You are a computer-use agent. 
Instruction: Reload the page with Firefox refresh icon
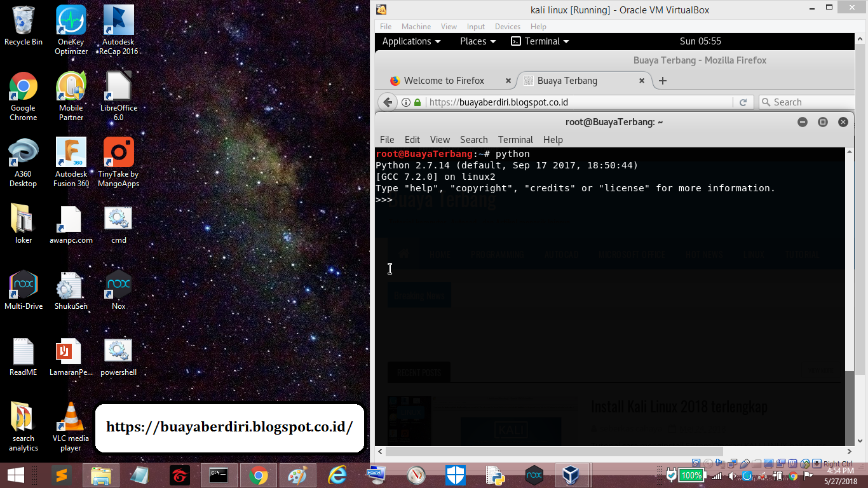click(743, 102)
